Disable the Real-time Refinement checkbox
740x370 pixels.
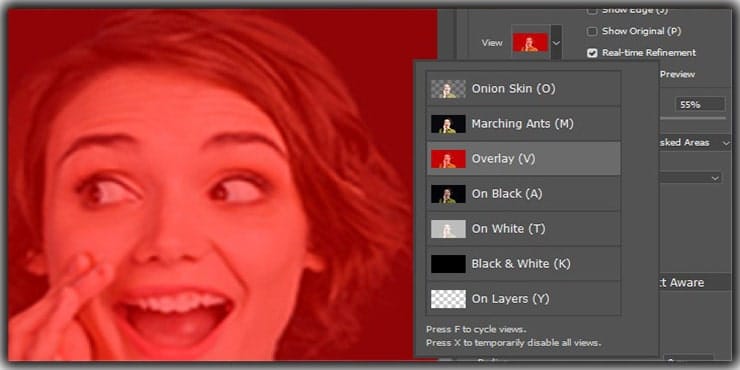pos(592,53)
